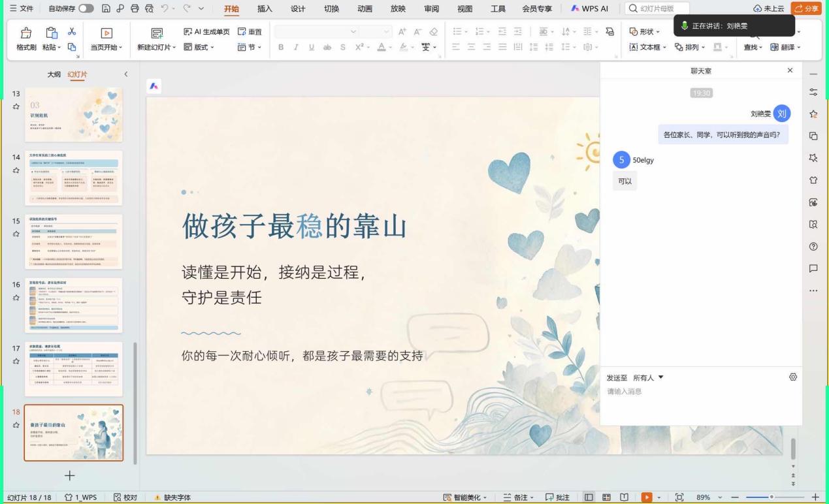Screen dimensions: 829x504
Task: Click the help question mark sidebar icon
Action: [x=813, y=246]
